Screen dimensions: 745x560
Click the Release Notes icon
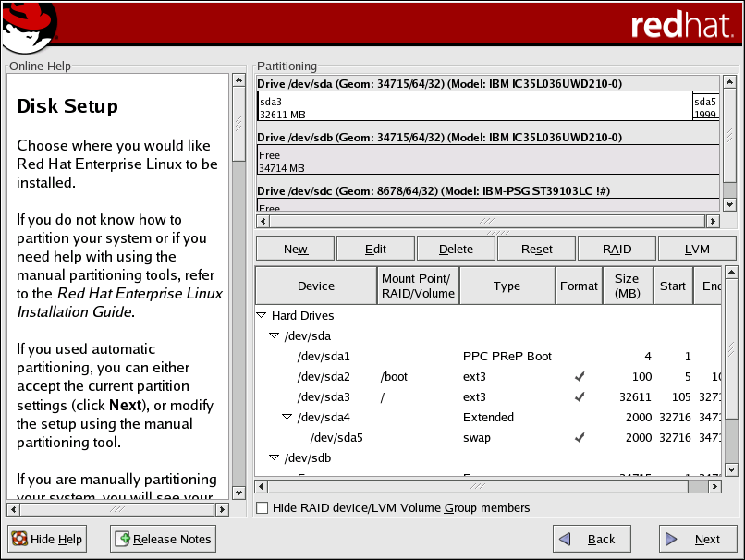coord(122,539)
